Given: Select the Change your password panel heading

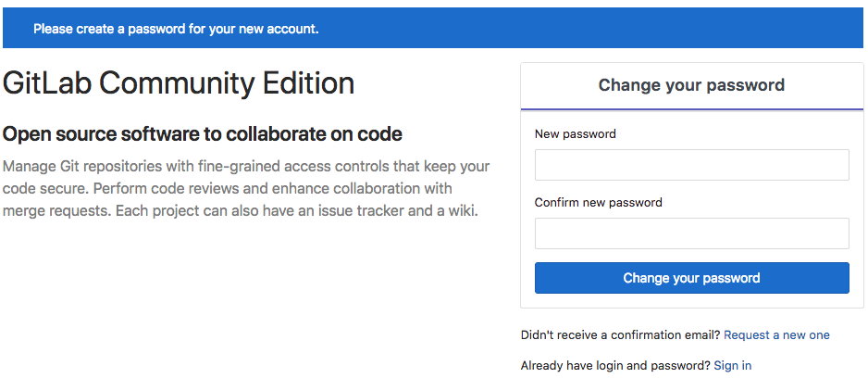Looking at the screenshot, I should pyautogui.click(x=691, y=85).
